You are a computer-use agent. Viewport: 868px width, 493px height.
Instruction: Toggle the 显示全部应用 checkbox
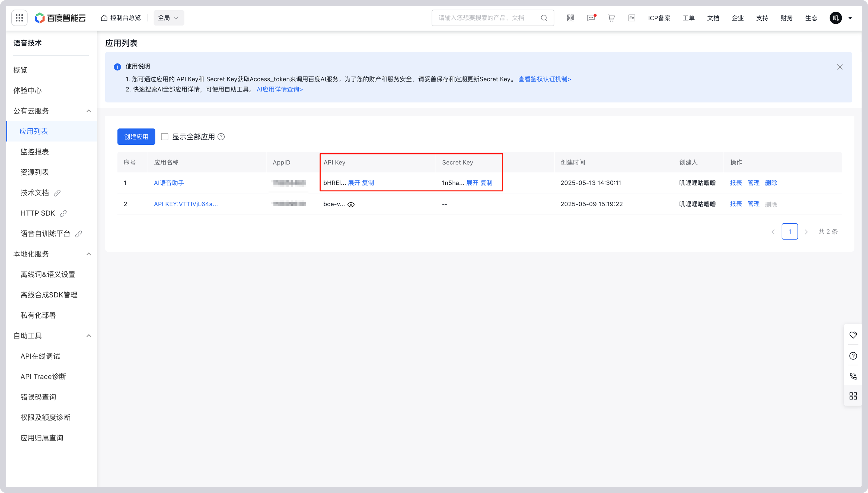click(165, 137)
